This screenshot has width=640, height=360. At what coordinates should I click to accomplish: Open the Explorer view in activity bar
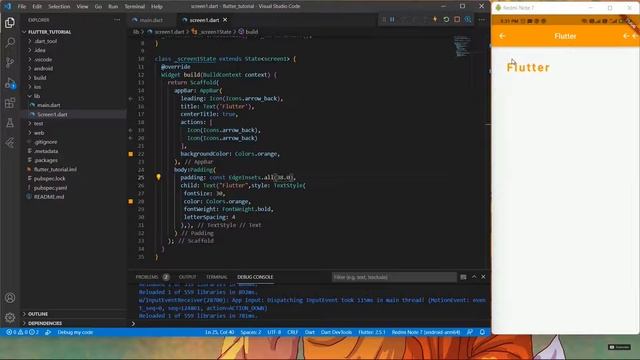pyautogui.click(x=10, y=22)
